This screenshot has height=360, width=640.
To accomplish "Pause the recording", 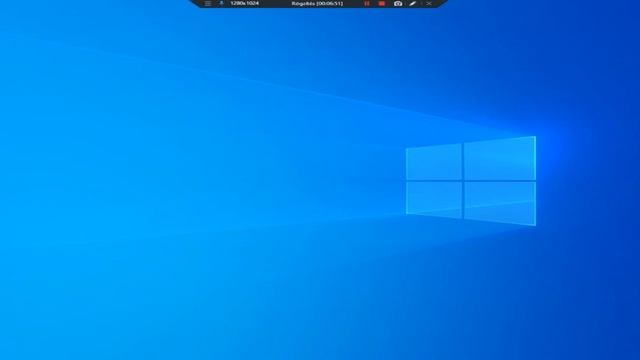I will 367,3.
